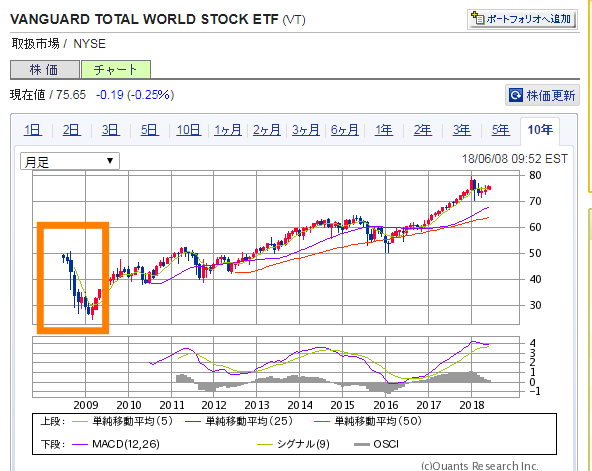Show the 2ヶ月 chart range

tap(267, 130)
